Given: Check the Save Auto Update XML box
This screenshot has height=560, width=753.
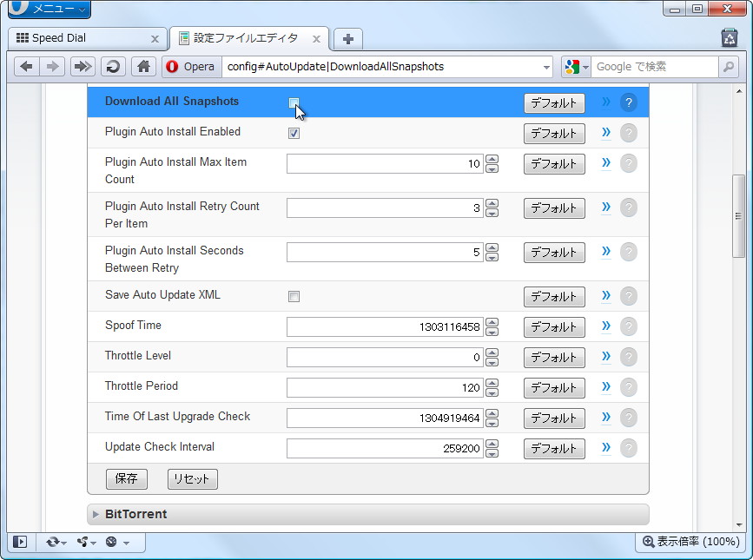Looking at the screenshot, I should pyautogui.click(x=294, y=297).
